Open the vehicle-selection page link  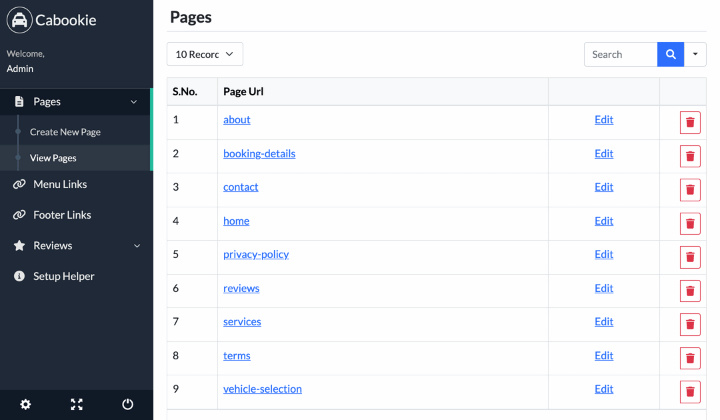[x=263, y=389]
